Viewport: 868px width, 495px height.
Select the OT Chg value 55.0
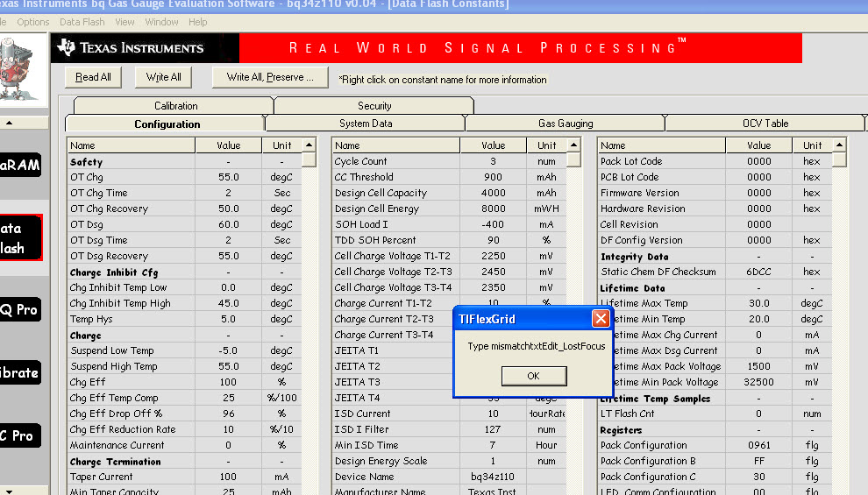pos(228,177)
